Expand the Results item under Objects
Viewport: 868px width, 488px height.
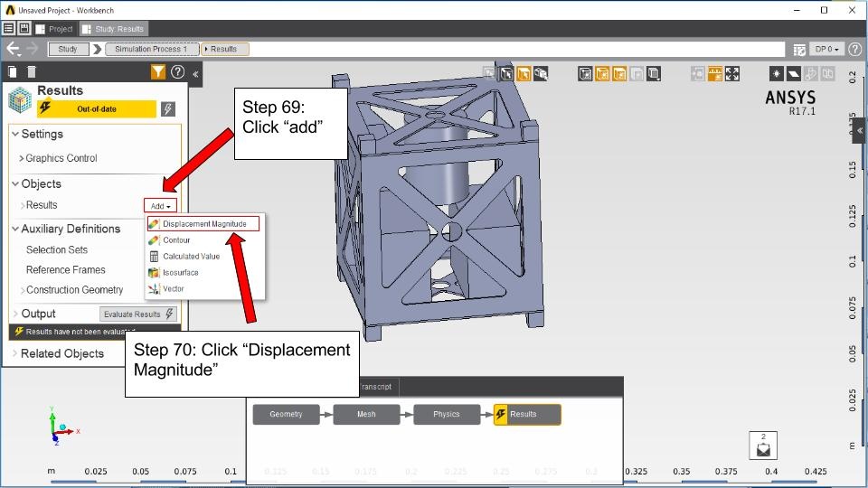[23, 205]
